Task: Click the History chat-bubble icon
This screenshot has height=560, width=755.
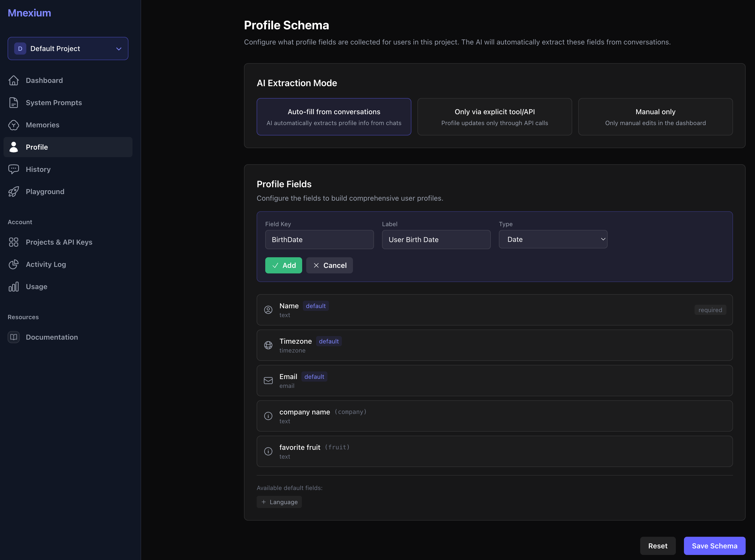Action: [14, 169]
